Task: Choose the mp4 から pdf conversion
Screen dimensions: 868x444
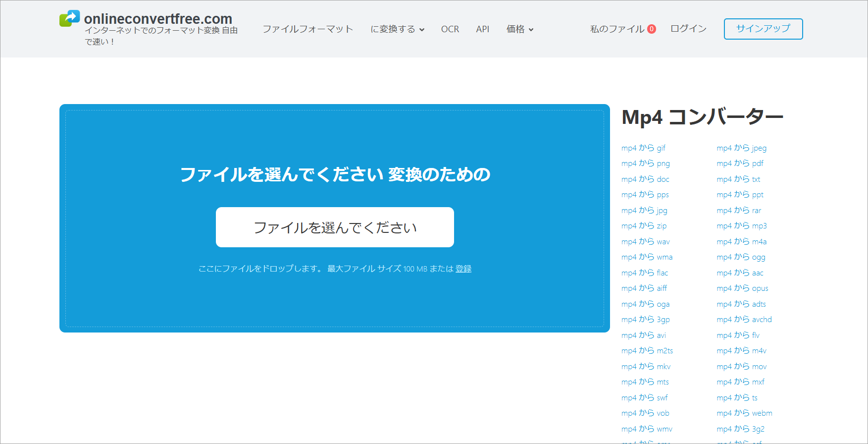Action: click(740, 163)
